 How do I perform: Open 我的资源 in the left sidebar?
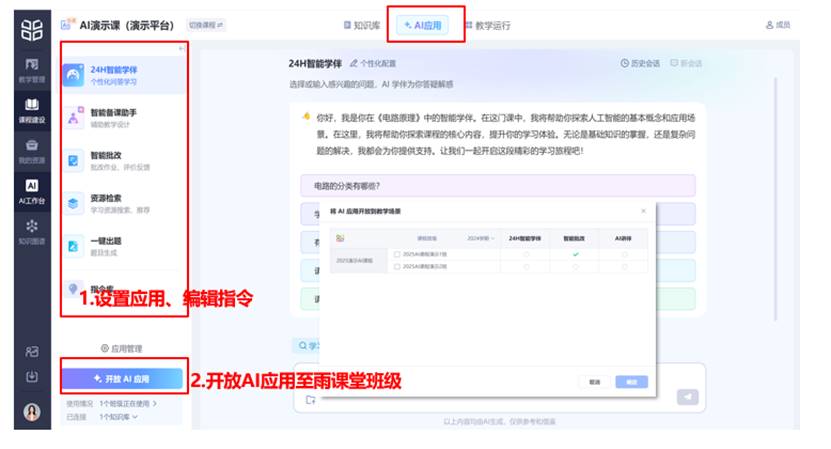[32, 150]
